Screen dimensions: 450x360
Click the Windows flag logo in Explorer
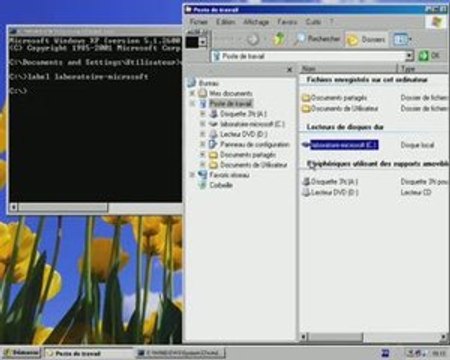tap(437, 22)
